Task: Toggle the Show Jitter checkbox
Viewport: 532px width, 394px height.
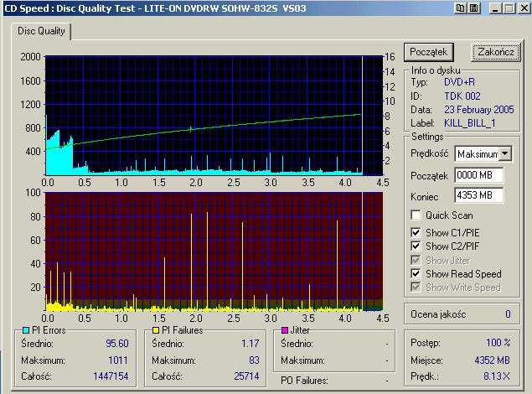Action: (x=416, y=260)
